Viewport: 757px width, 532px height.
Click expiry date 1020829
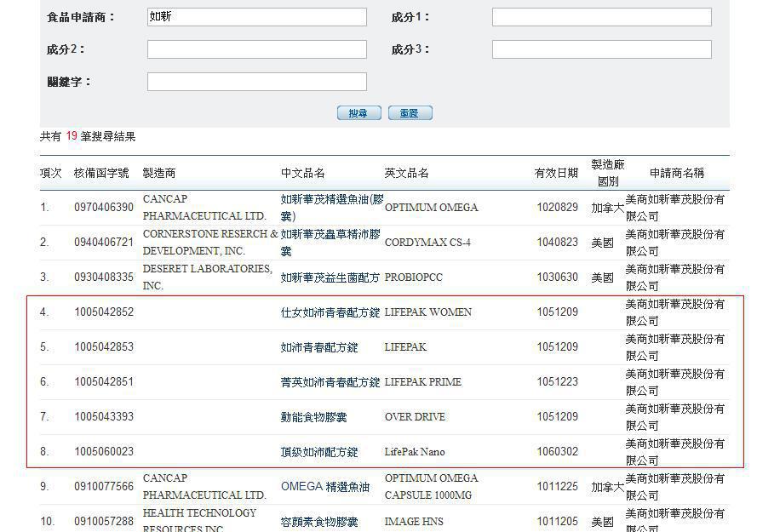[x=557, y=207]
